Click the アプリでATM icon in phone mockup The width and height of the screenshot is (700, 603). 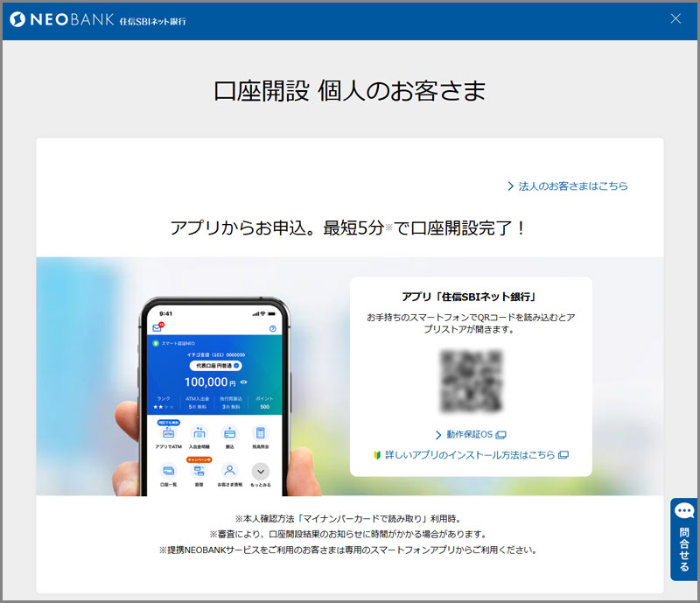(168, 433)
